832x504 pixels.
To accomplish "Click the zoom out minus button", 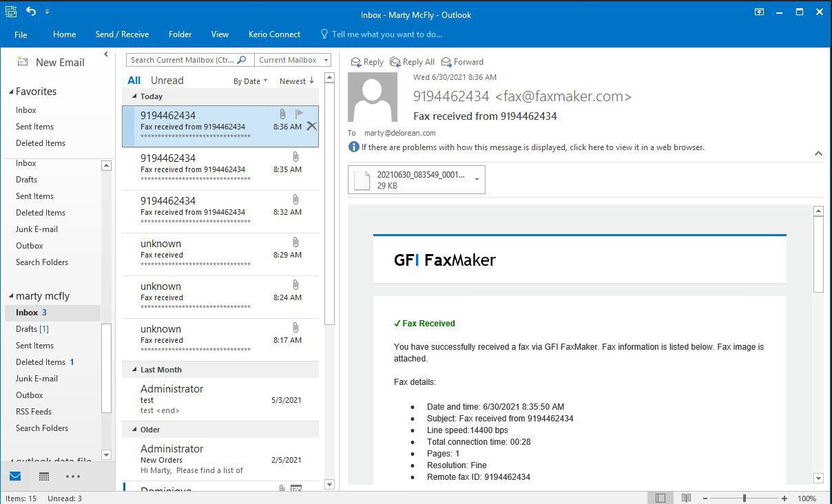I will (x=704, y=498).
